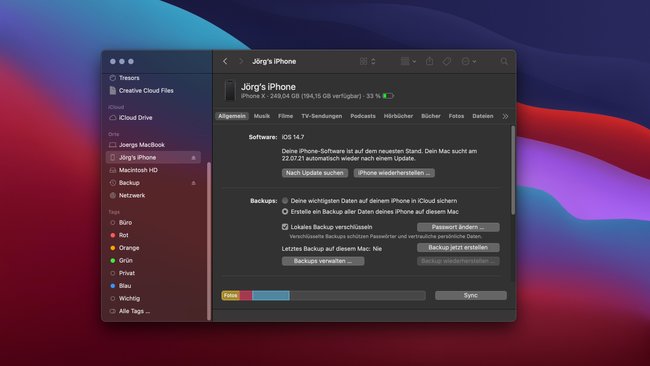Expand hidden tabs with double chevron
Viewport: 650px width, 366px height.
click(x=505, y=116)
